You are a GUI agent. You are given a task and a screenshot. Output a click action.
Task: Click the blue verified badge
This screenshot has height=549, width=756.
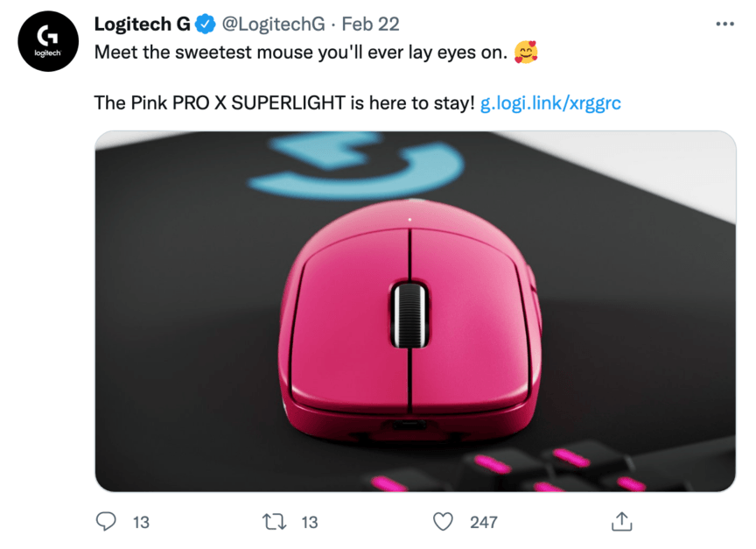coord(204,25)
